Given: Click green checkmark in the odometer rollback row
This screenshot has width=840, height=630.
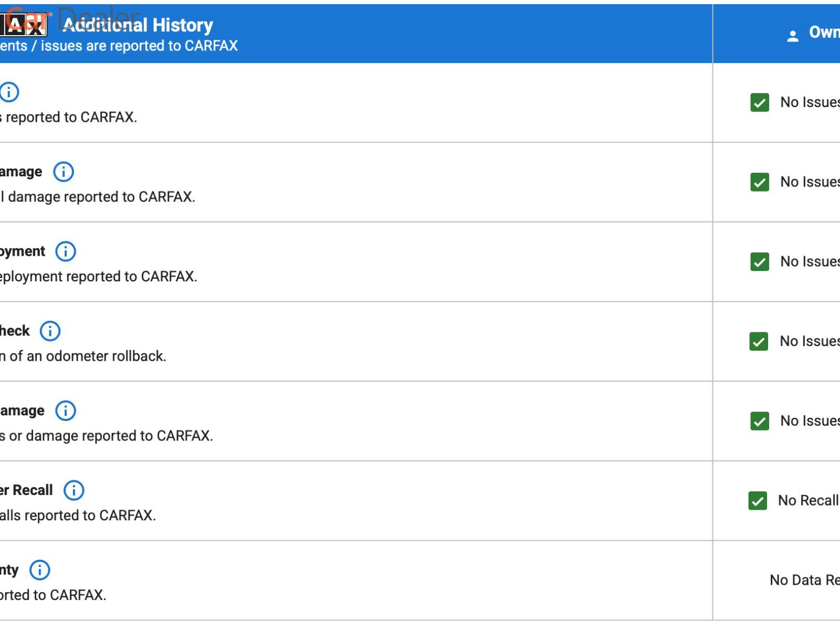Looking at the screenshot, I should tap(759, 342).
